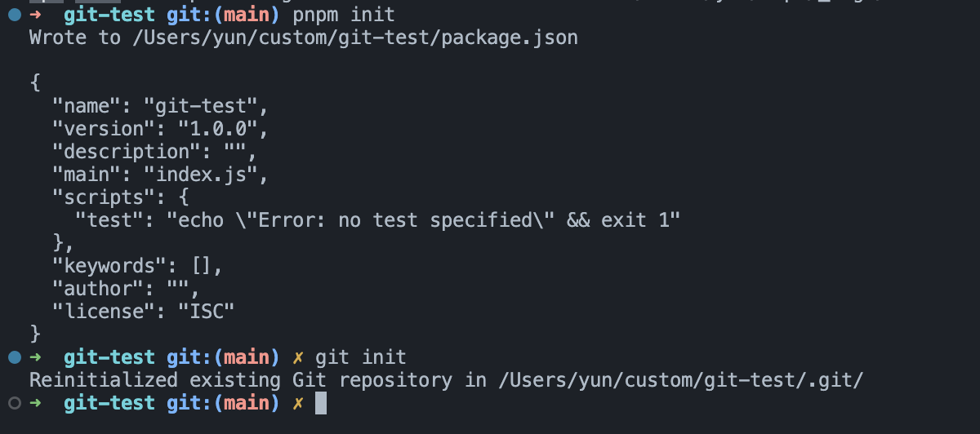Click the blue command marker beside pnpm init
The width and height of the screenshot is (980, 434).
[x=14, y=14]
